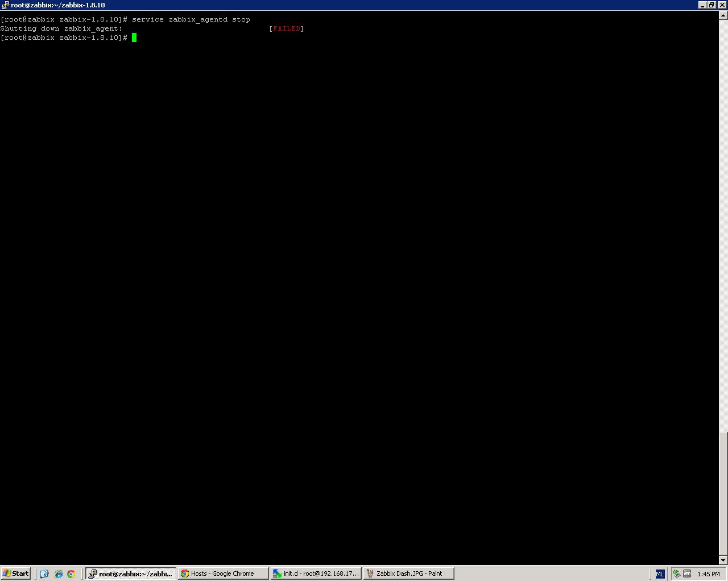Open the Start menu
Image resolution: width=728 pixels, height=582 pixels.
(16, 573)
